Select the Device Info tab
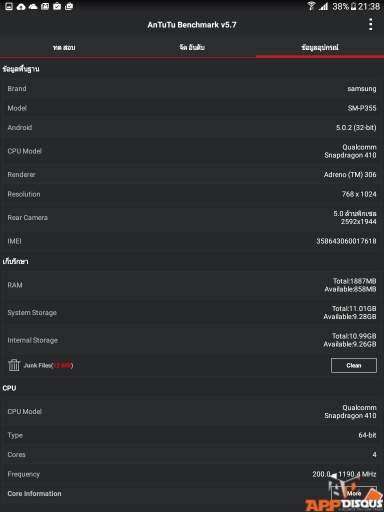Image resolution: width=384 pixels, height=512 pixels. click(x=320, y=47)
